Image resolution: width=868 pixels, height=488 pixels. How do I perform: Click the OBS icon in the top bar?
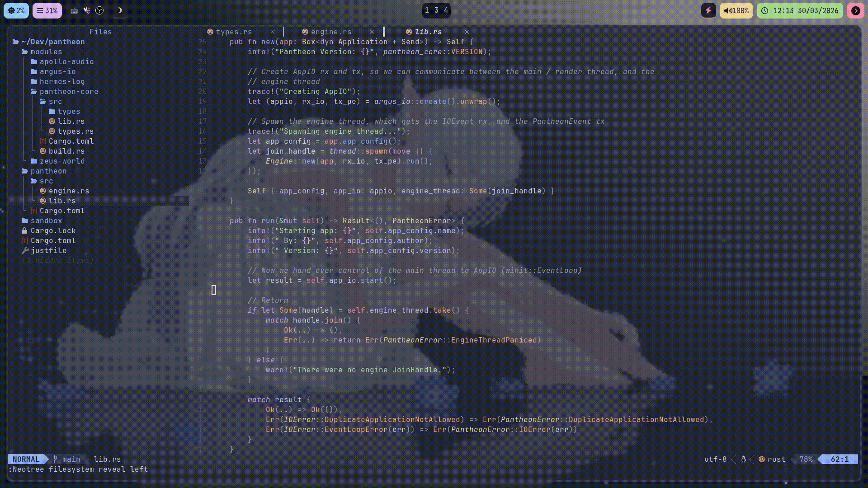tap(99, 10)
